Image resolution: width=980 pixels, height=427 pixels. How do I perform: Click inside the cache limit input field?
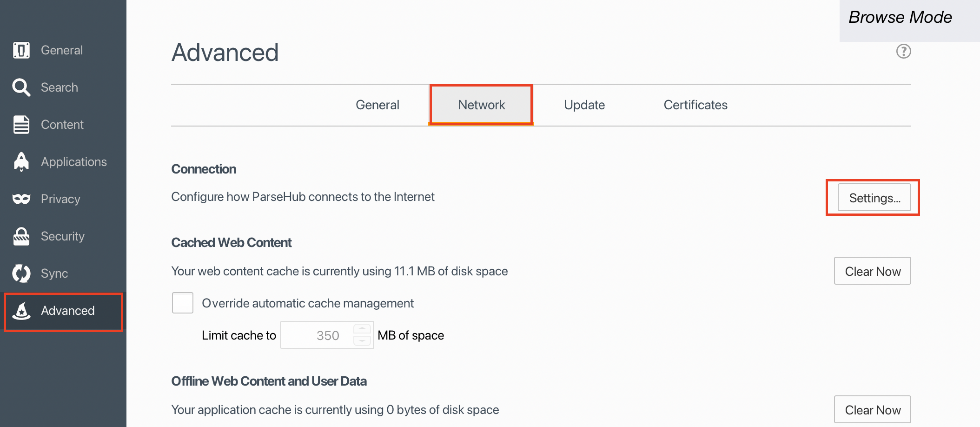[321, 335]
